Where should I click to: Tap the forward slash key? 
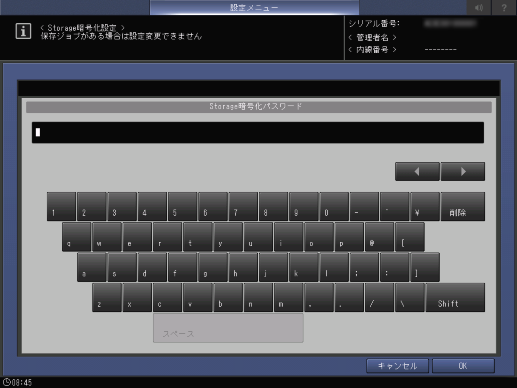(380, 298)
